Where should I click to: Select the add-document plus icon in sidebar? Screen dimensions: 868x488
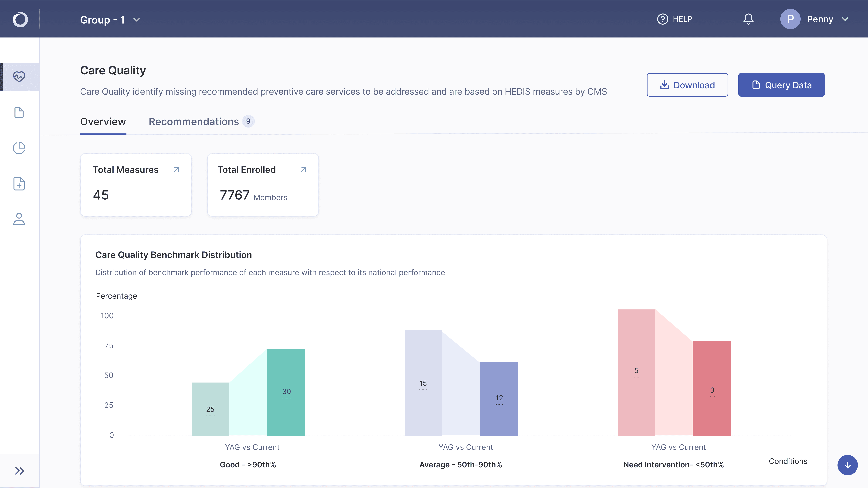19,184
